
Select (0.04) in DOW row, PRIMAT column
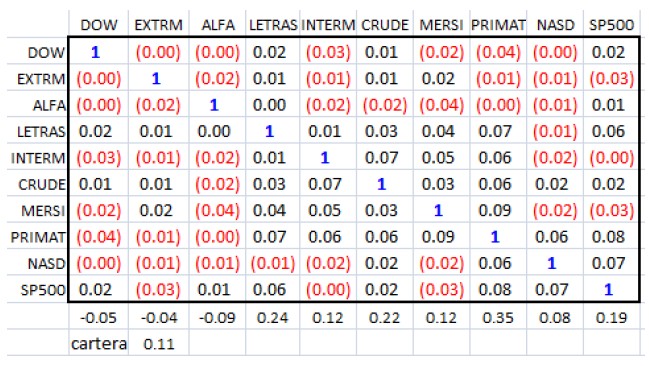[498, 52]
